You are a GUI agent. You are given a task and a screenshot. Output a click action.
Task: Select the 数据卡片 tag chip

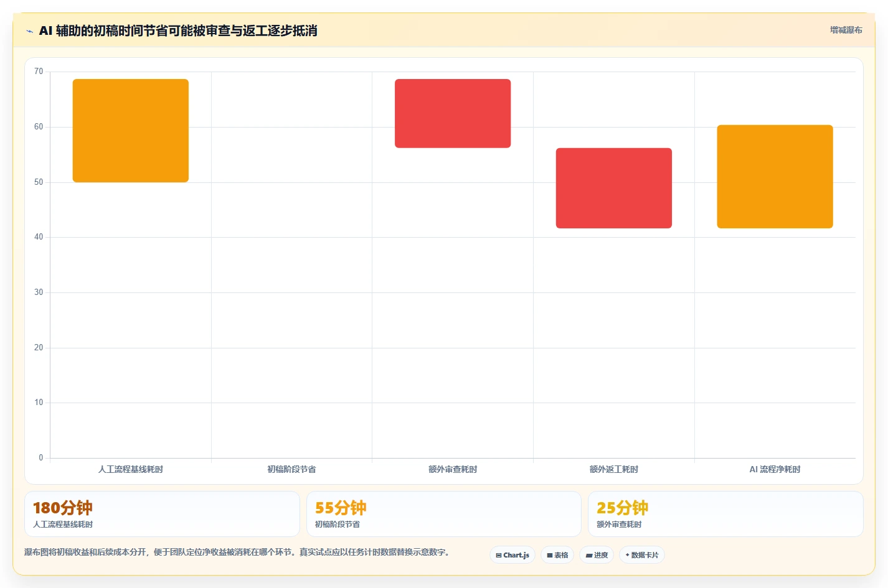pos(642,555)
